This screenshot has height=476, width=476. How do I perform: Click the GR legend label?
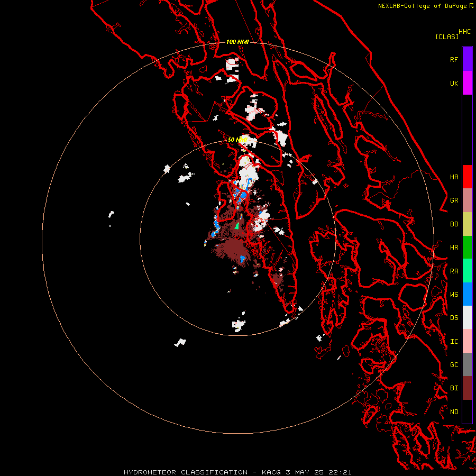point(454,200)
